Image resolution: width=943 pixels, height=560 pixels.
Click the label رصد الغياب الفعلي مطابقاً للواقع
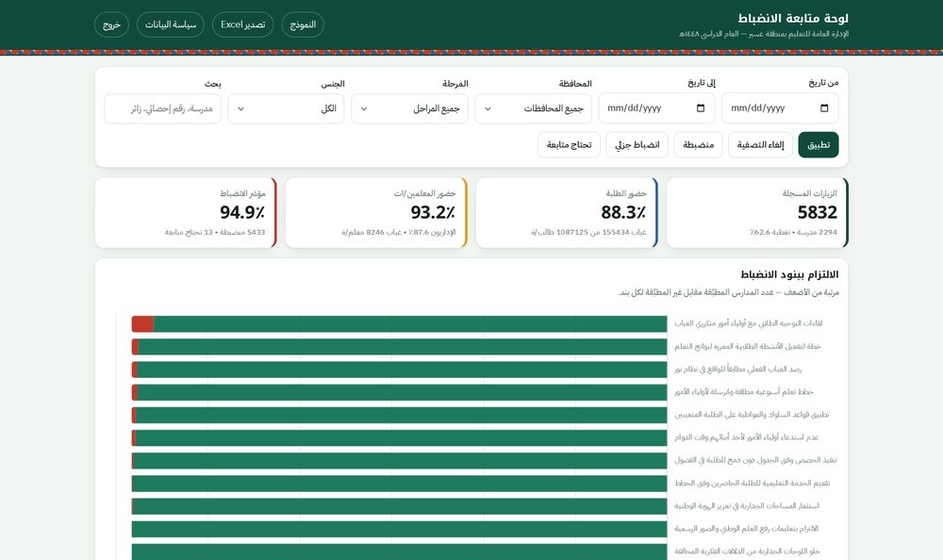tap(738, 370)
